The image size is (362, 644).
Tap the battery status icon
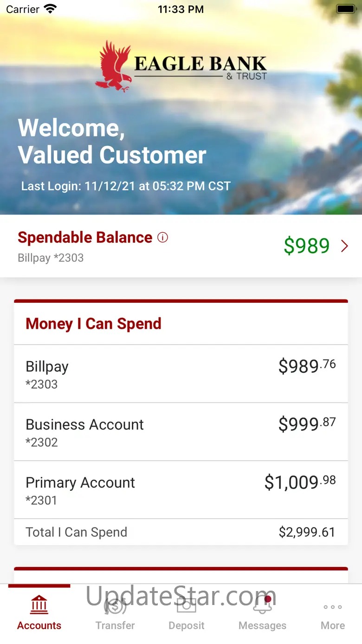point(345,9)
